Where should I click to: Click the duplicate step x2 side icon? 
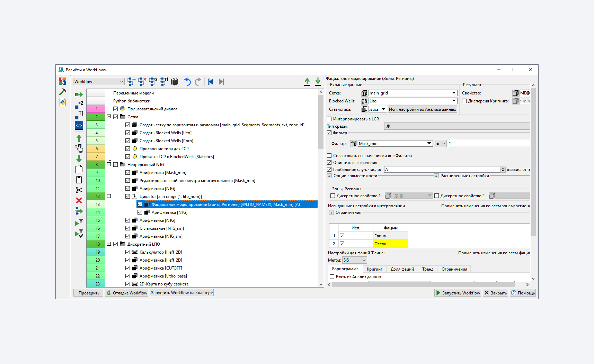79,105
